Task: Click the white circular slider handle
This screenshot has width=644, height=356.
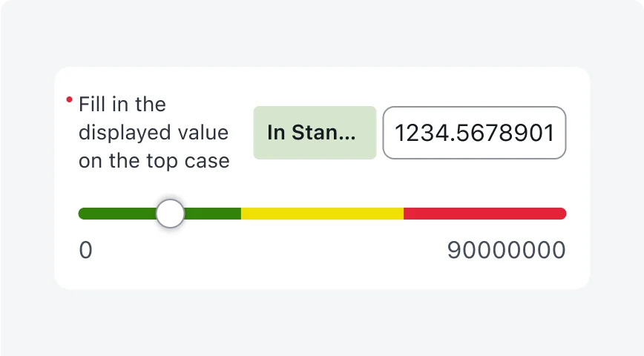Action: coord(171,214)
